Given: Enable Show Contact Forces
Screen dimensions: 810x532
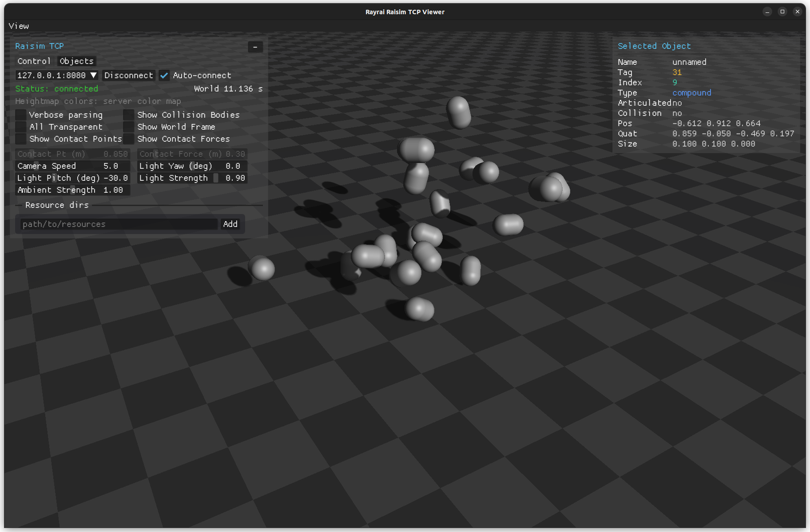Looking at the screenshot, I should pos(128,139).
